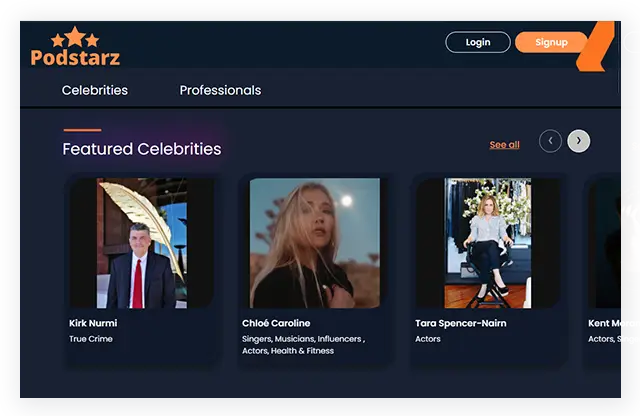This screenshot has height=416, width=640.
Task: Click the Podstarz star logo
Action: pyautogui.click(x=75, y=47)
